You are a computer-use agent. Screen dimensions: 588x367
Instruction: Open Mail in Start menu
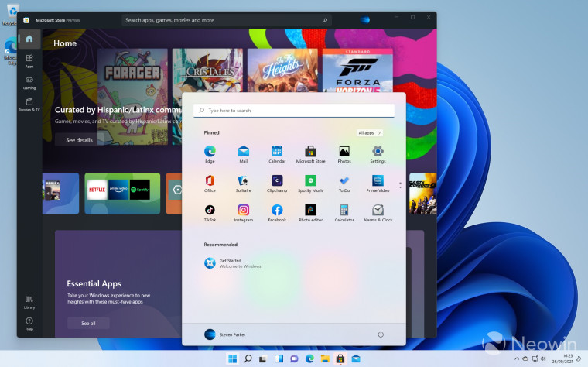[x=244, y=154]
